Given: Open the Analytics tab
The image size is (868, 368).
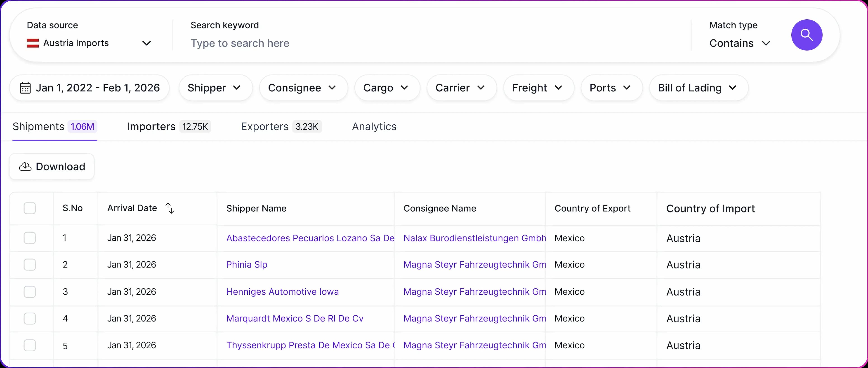Looking at the screenshot, I should [x=374, y=127].
